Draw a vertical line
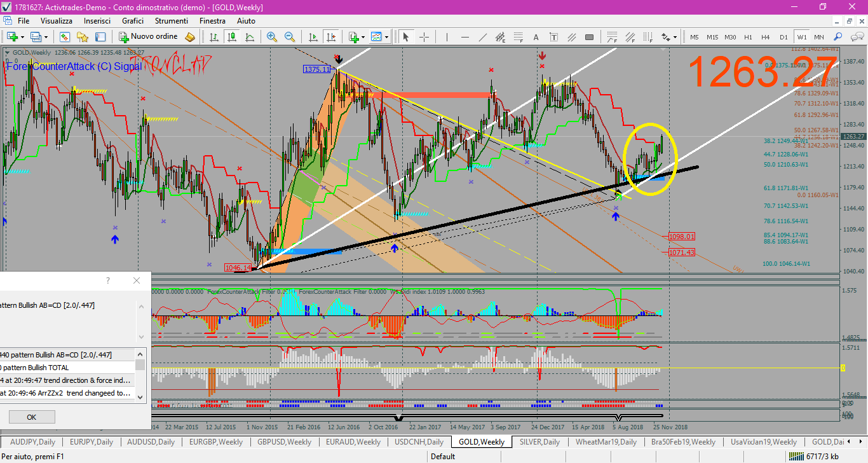The image size is (868, 463). click(x=447, y=37)
